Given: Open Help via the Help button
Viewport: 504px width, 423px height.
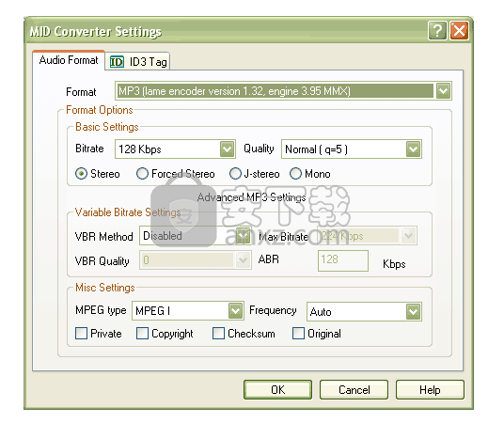Looking at the screenshot, I should (430, 390).
